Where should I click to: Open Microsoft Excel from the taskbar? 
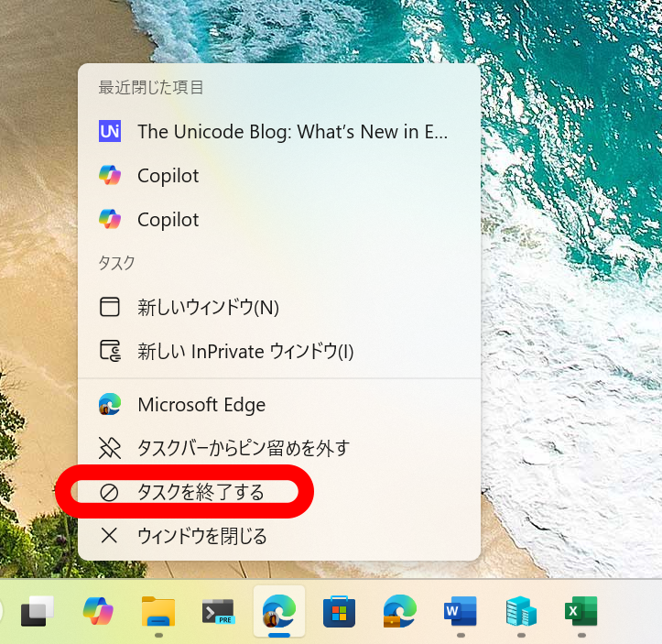click(581, 611)
